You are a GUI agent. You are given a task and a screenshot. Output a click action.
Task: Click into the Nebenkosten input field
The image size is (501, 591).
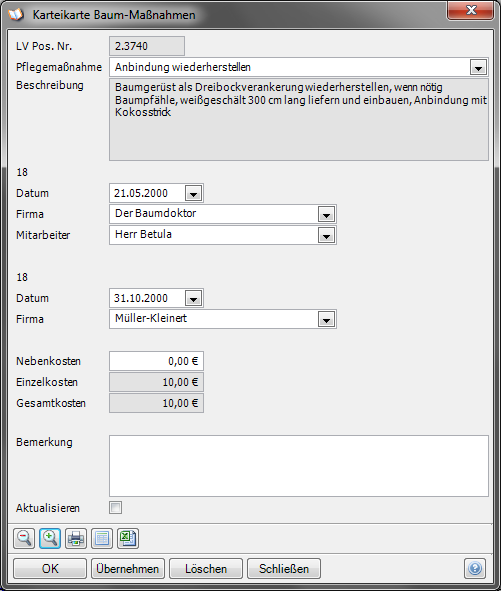[x=156, y=361]
